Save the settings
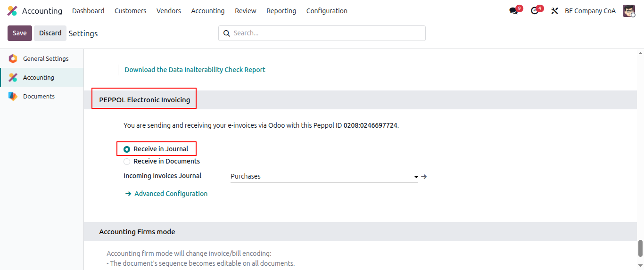644x270 pixels. click(20, 33)
